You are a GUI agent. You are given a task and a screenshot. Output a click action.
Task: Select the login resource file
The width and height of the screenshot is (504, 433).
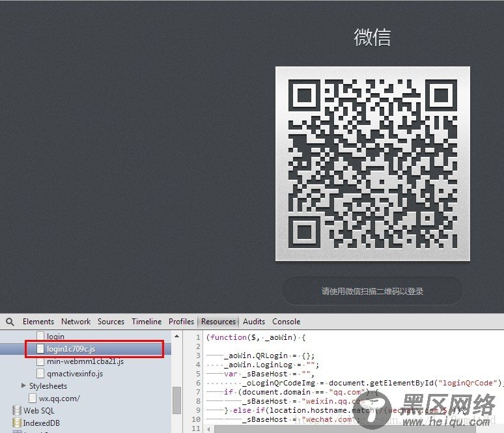click(x=55, y=337)
